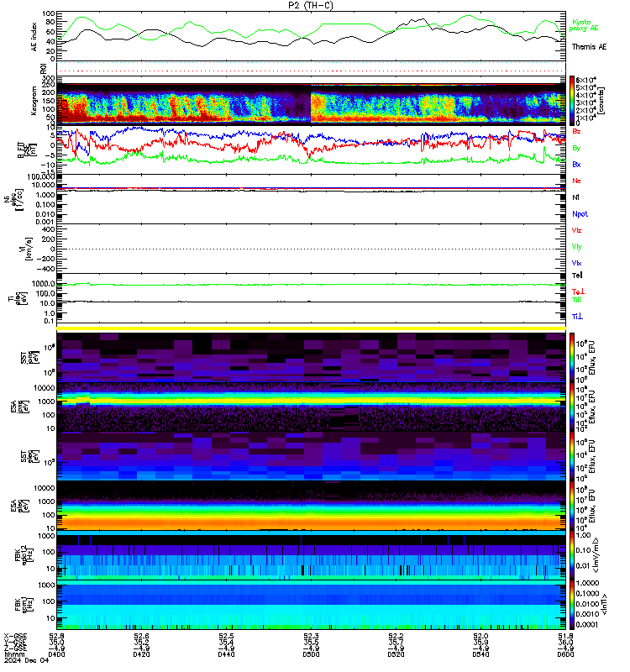Click the plot title P2 (TH-C)
Image resolution: width=630 pixels, height=672 pixels.
pyautogui.click(x=310, y=5)
